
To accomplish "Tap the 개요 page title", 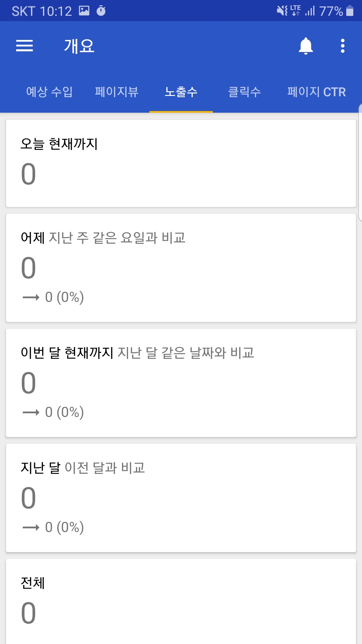I will tap(79, 46).
